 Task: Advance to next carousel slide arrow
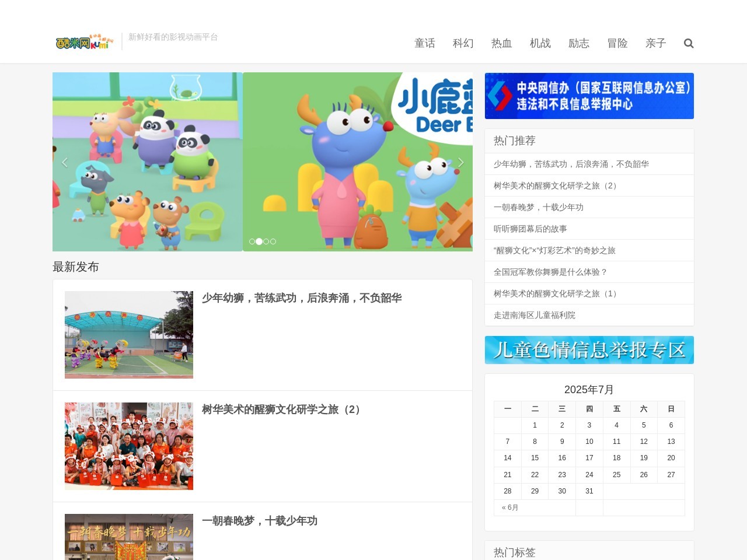[x=460, y=162]
